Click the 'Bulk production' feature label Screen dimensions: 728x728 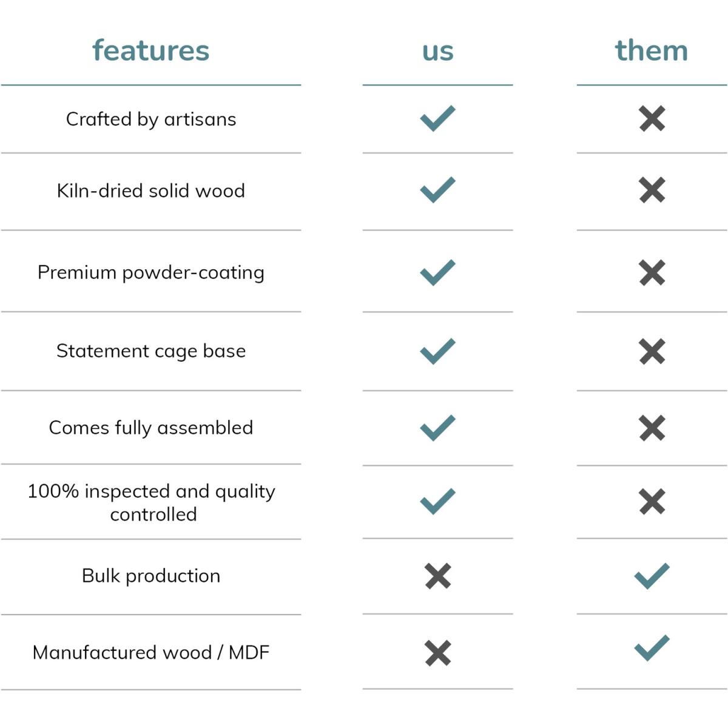pyautogui.click(x=151, y=576)
